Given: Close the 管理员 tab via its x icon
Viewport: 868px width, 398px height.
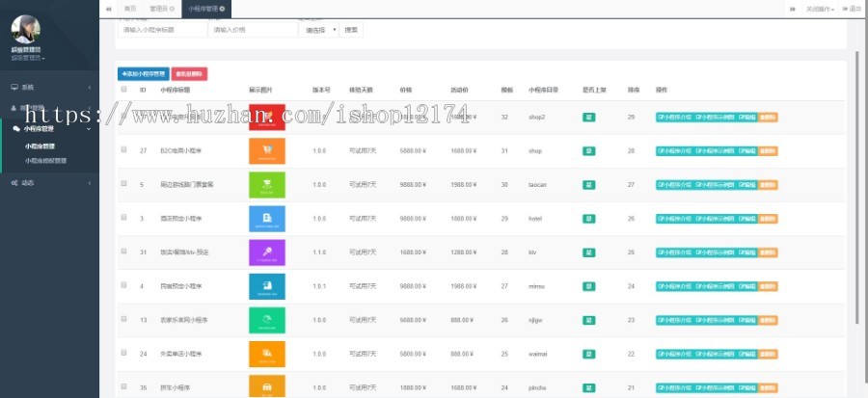Looking at the screenshot, I should [x=172, y=8].
